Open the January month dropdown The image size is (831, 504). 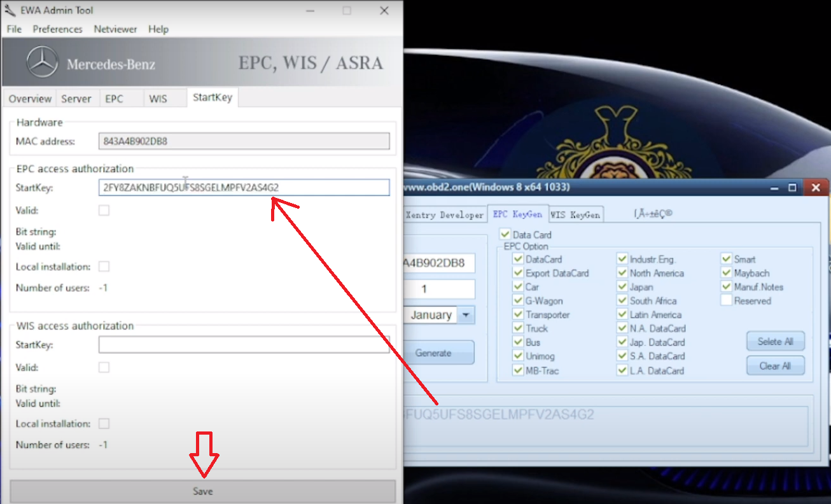pos(466,315)
